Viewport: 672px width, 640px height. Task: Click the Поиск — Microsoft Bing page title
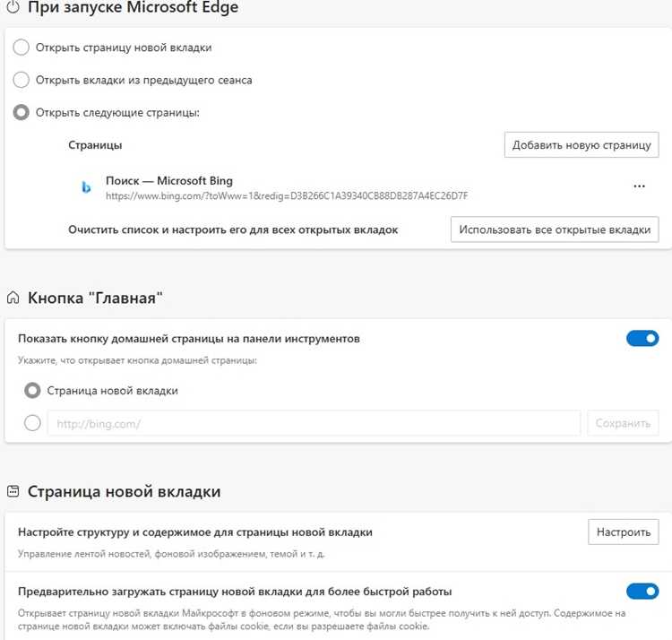tap(169, 180)
